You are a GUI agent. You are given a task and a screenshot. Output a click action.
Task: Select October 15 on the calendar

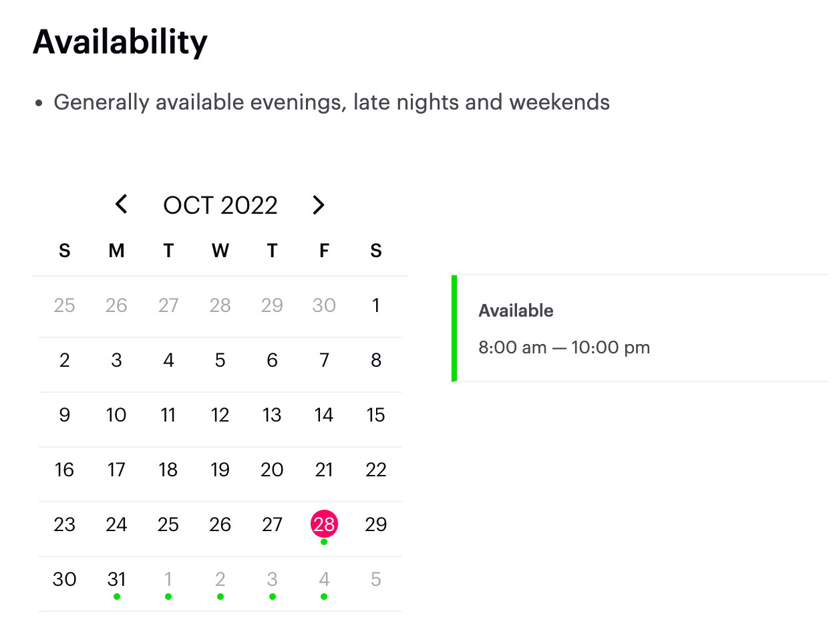(376, 415)
